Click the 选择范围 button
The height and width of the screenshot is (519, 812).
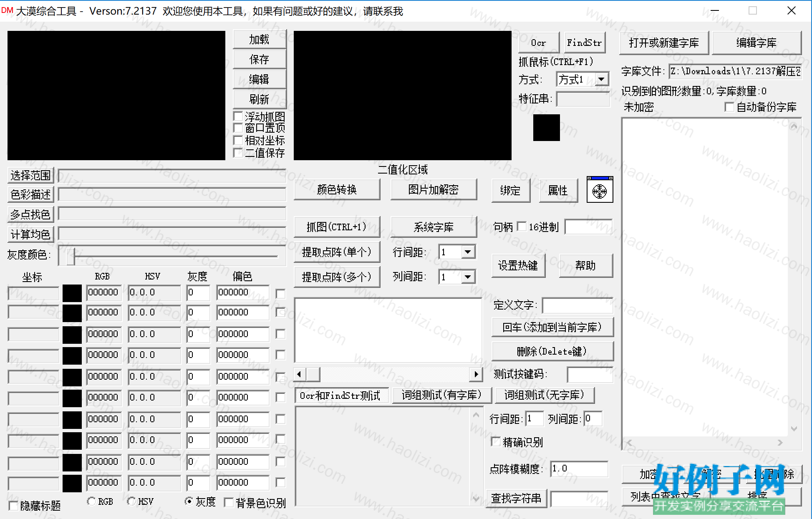(31, 175)
